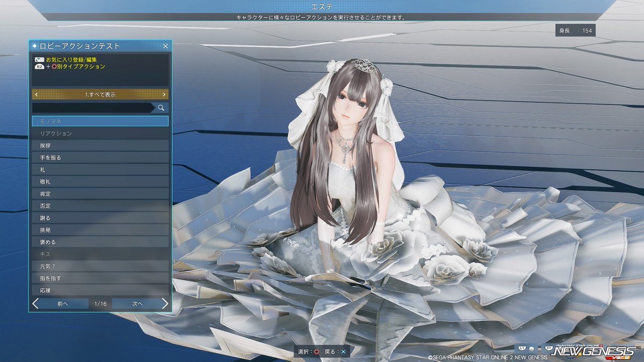Select the 褒める lobby action

pyautogui.click(x=100, y=242)
